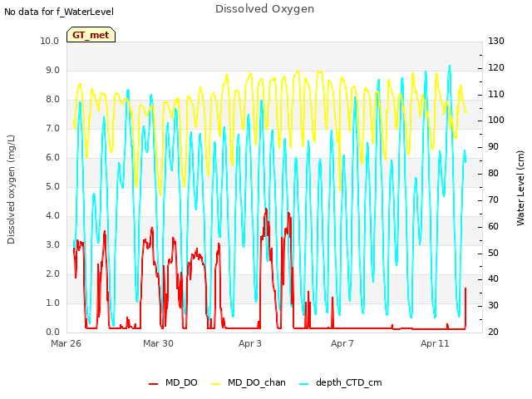This screenshot has width=532, height=399.
Task: Click the 'Mar 30' x-axis date
Action: [x=158, y=343]
